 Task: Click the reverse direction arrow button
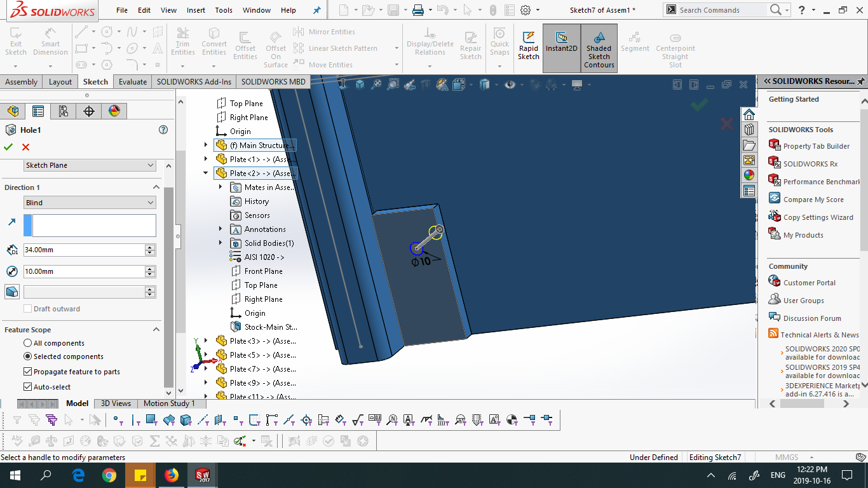click(x=11, y=222)
